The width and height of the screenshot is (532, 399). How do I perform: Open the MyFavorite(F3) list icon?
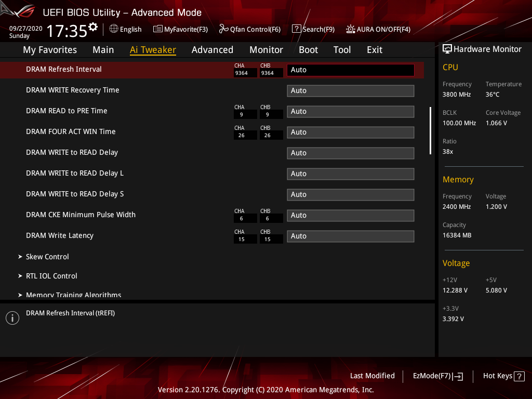[x=158, y=29]
